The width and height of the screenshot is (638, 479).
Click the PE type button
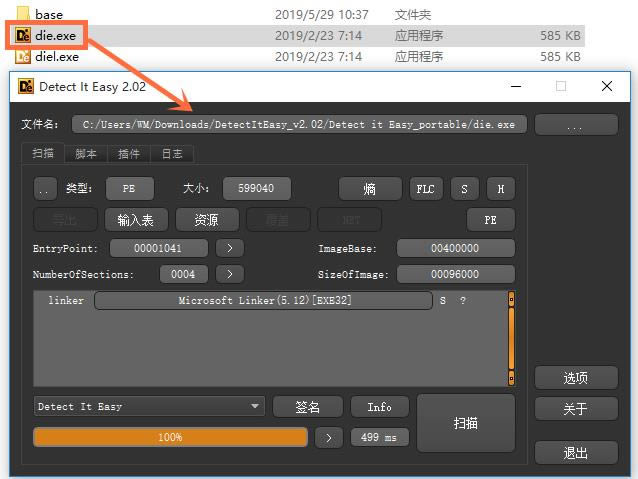click(130, 188)
